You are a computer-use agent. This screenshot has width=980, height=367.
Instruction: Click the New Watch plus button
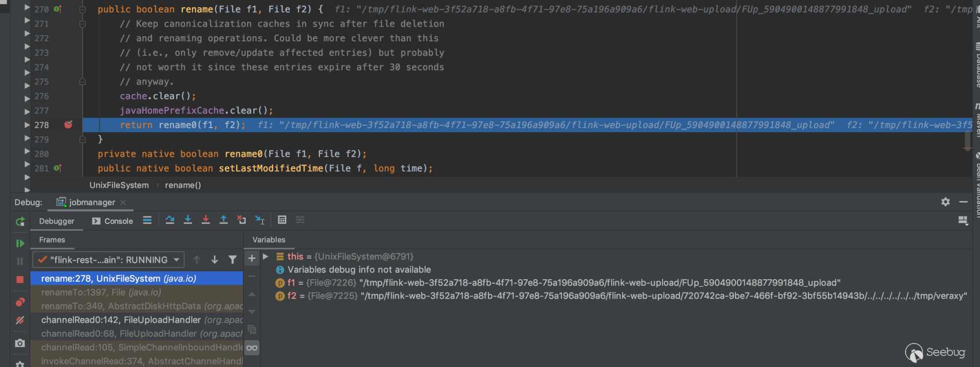pyautogui.click(x=252, y=259)
